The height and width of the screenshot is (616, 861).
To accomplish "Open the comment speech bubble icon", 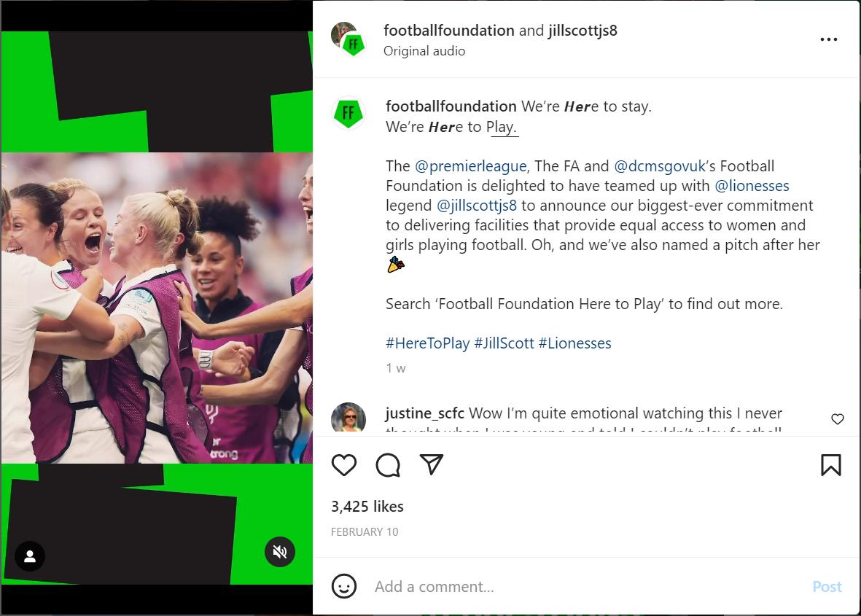I will (388, 465).
